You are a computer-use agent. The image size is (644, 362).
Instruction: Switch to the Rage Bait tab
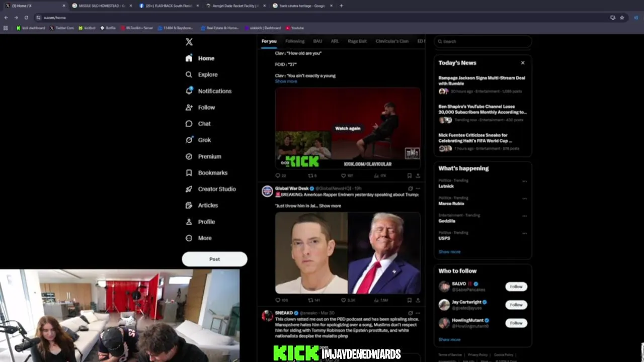[x=357, y=41]
